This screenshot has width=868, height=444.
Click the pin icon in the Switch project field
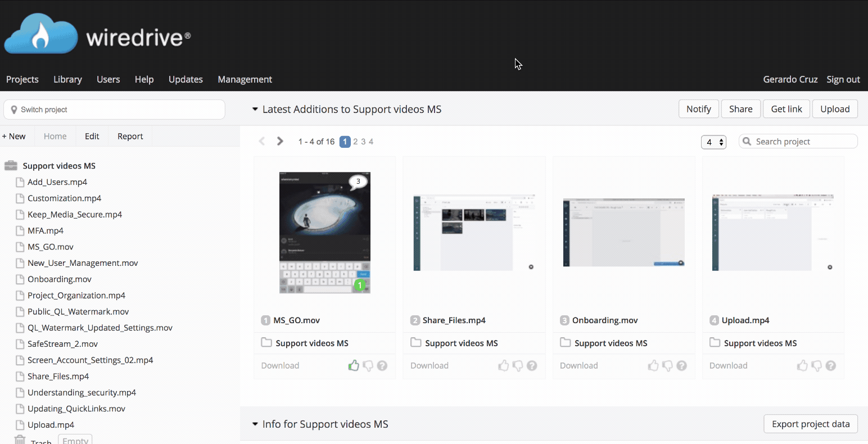click(x=13, y=109)
